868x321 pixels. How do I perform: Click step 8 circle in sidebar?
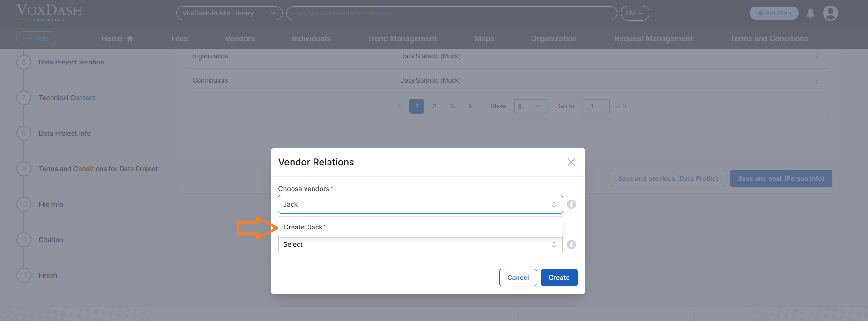click(x=24, y=133)
